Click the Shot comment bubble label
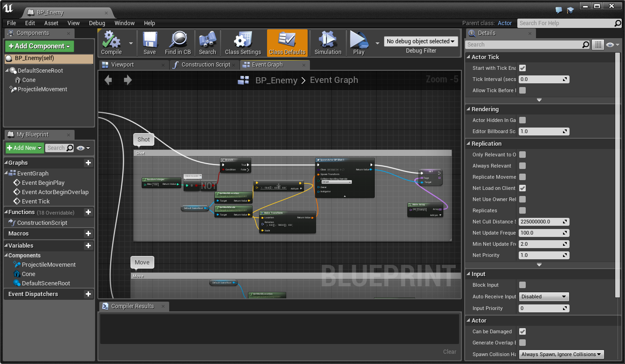This screenshot has height=364, width=625. click(144, 139)
